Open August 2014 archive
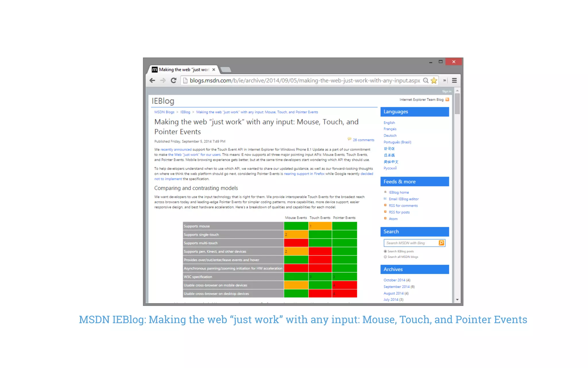The image size is (588, 368). (x=393, y=294)
